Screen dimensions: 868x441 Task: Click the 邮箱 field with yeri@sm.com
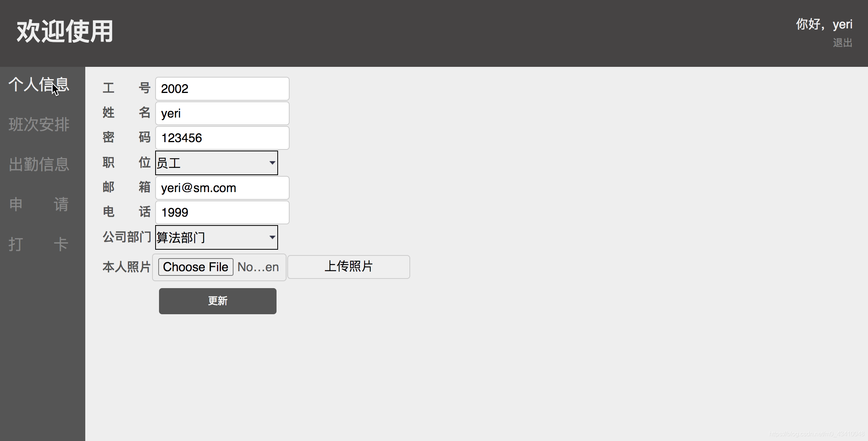coord(222,188)
